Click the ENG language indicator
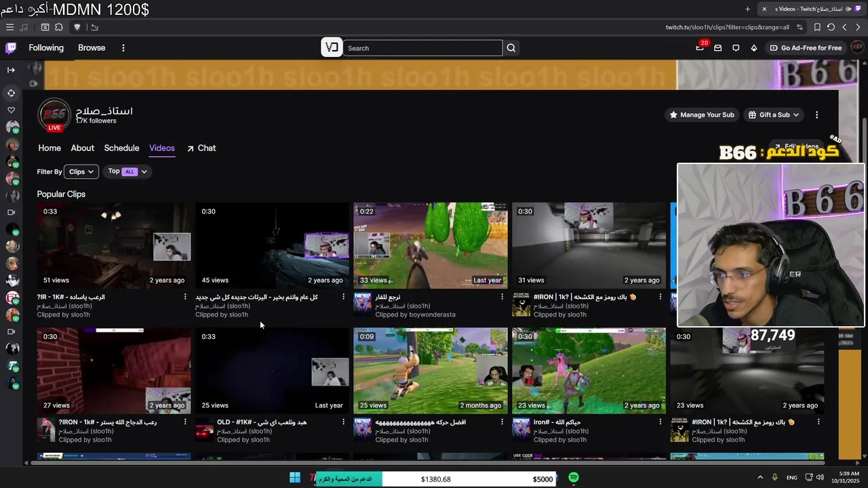 point(791,478)
